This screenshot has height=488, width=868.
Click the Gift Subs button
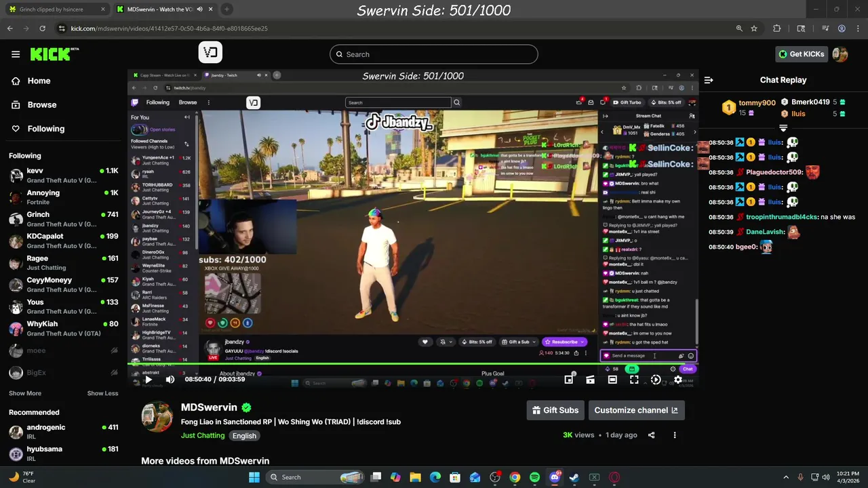click(555, 410)
